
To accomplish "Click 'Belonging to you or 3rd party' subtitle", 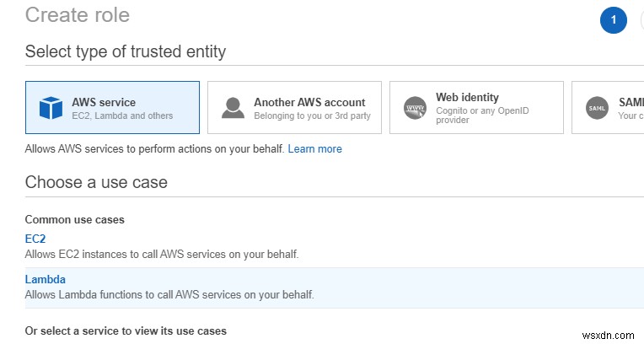I will (x=312, y=116).
